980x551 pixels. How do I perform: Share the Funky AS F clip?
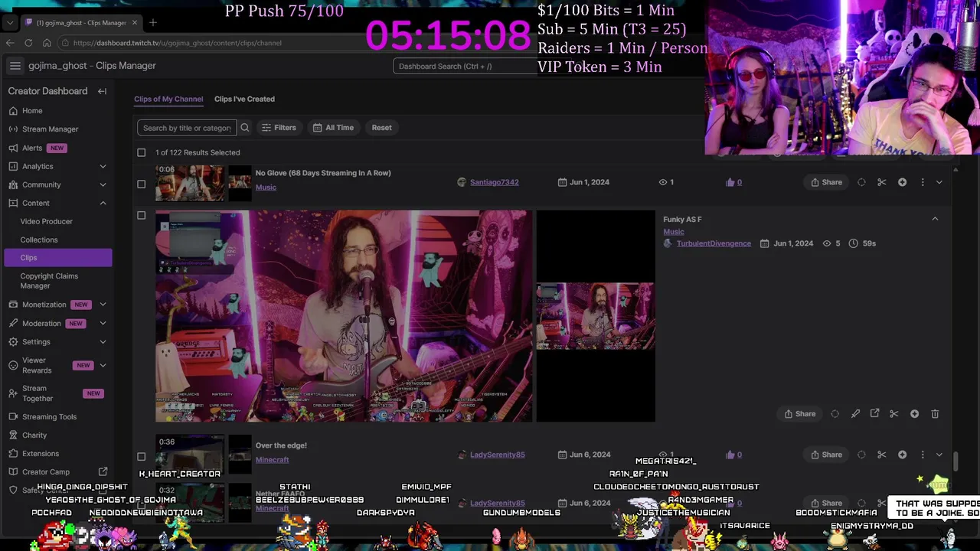[x=799, y=414]
